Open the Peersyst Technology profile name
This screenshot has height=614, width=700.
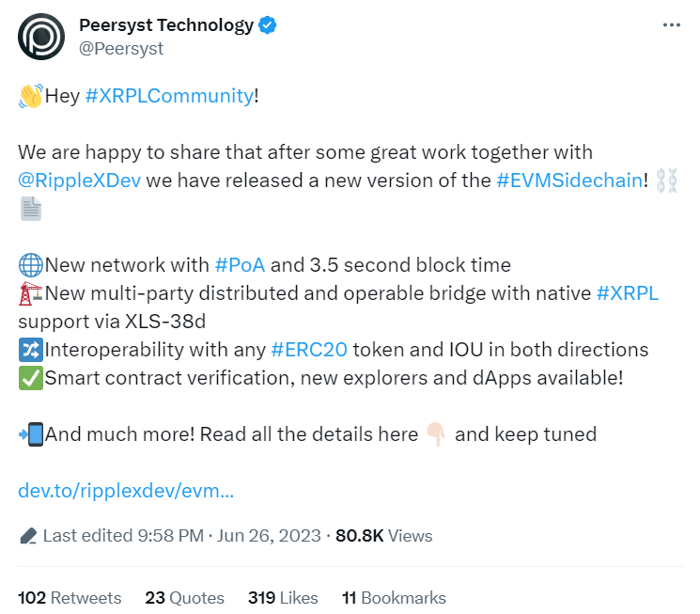[166, 25]
